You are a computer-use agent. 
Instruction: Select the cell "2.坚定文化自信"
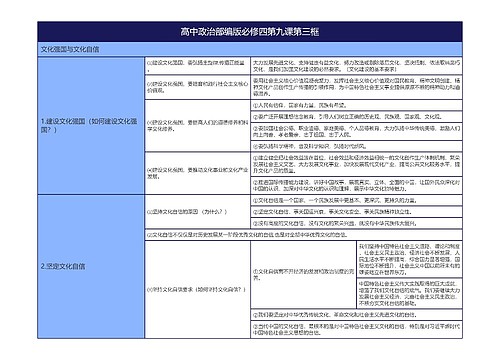91,267
